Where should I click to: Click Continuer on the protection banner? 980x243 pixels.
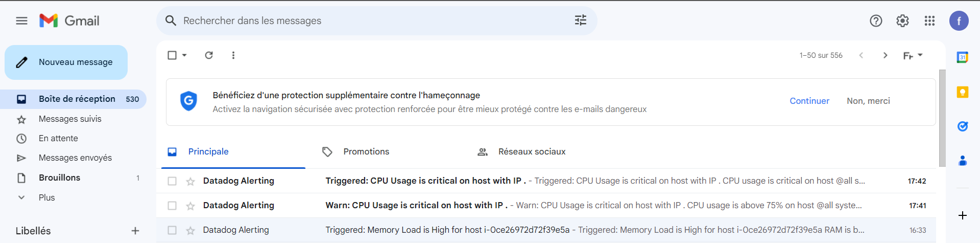pyautogui.click(x=809, y=101)
